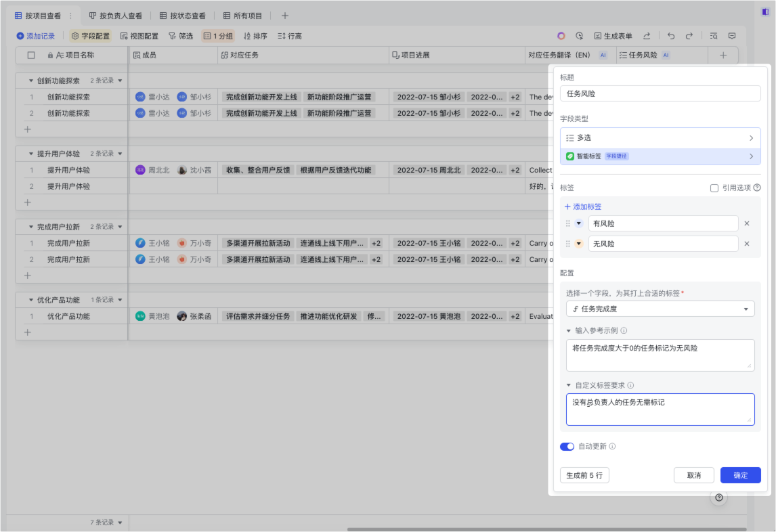Image resolution: width=776 pixels, height=532 pixels.
Task: Tick the select-all checkbox in header
Action: [31, 55]
